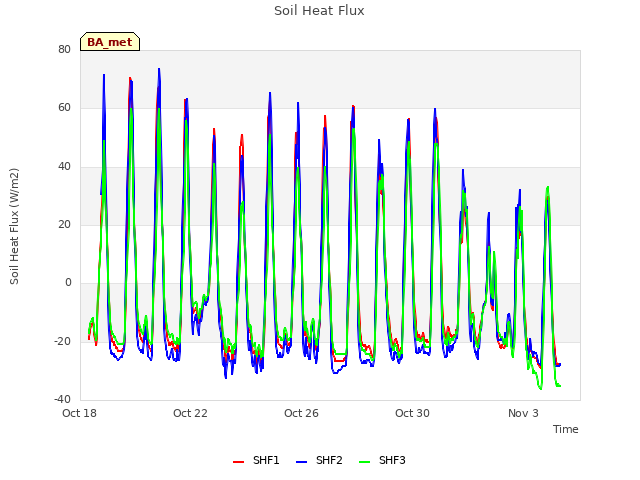Viewport: 640px width, 480px height.
Task: Toggle the SHF1 legend entry
Action: (x=256, y=460)
